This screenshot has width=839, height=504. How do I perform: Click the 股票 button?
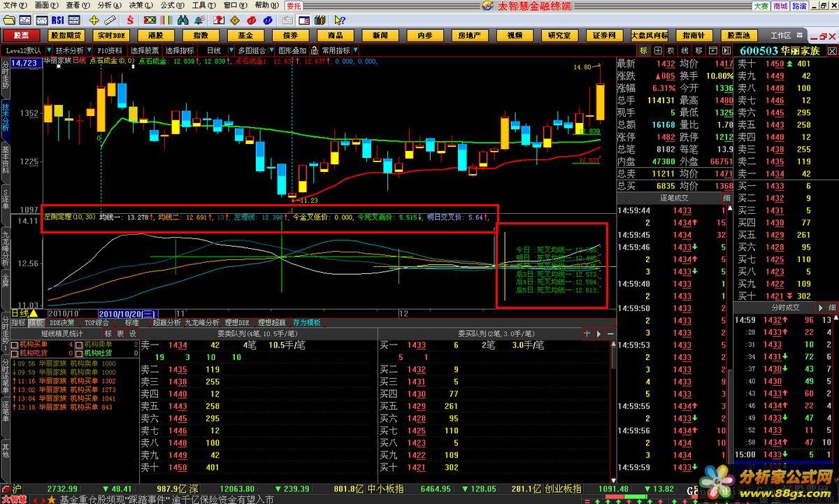tap(21, 35)
